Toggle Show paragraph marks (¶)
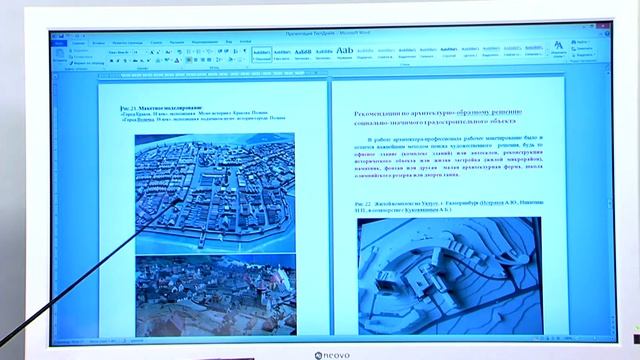 (244, 51)
